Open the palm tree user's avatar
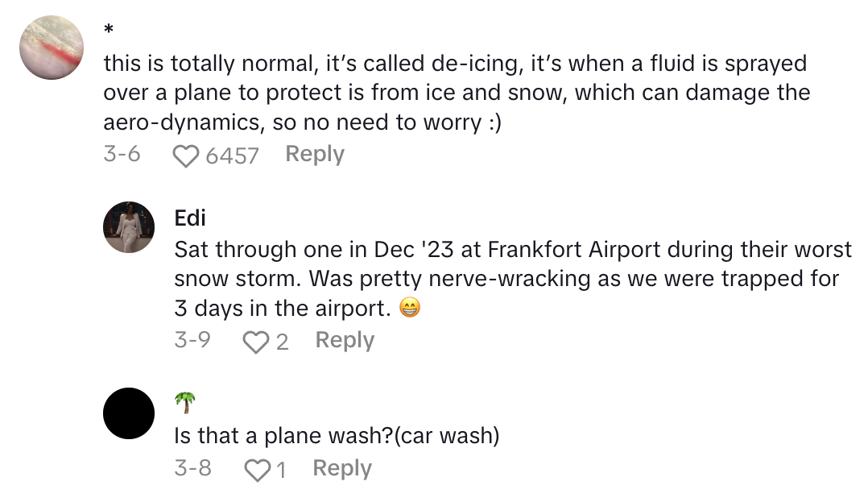 click(129, 413)
